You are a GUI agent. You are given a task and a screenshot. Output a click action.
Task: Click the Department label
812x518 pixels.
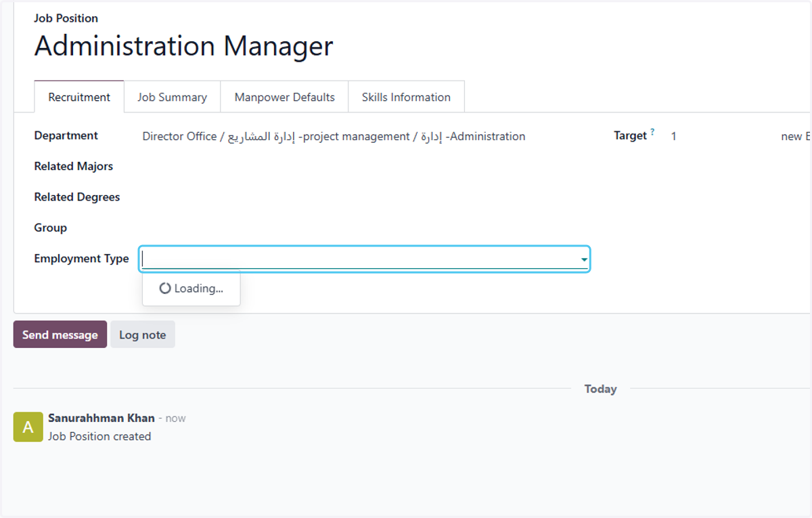point(66,135)
